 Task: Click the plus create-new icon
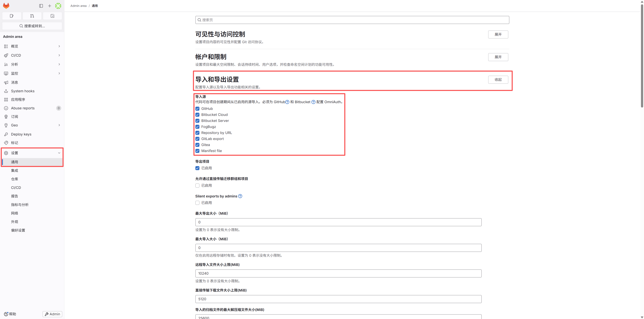[x=49, y=6]
